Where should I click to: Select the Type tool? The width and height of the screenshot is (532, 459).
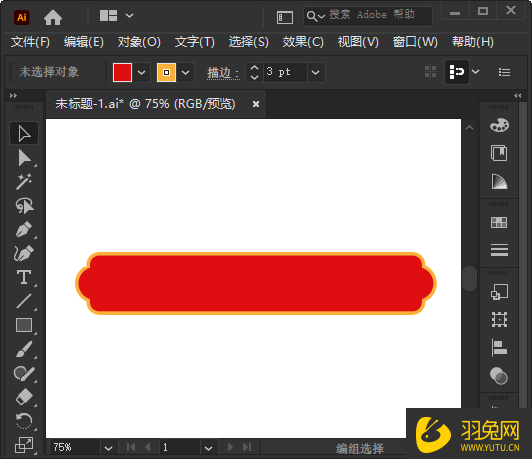coord(24,277)
